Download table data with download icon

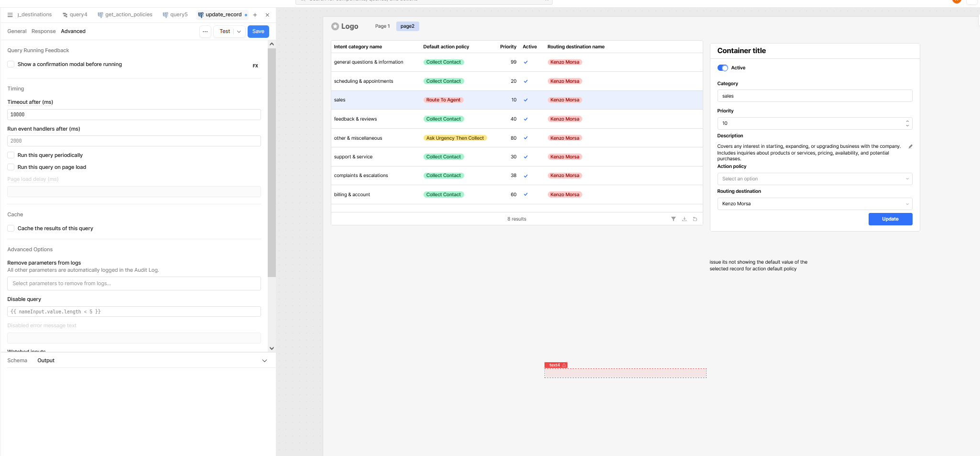click(x=684, y=219)
